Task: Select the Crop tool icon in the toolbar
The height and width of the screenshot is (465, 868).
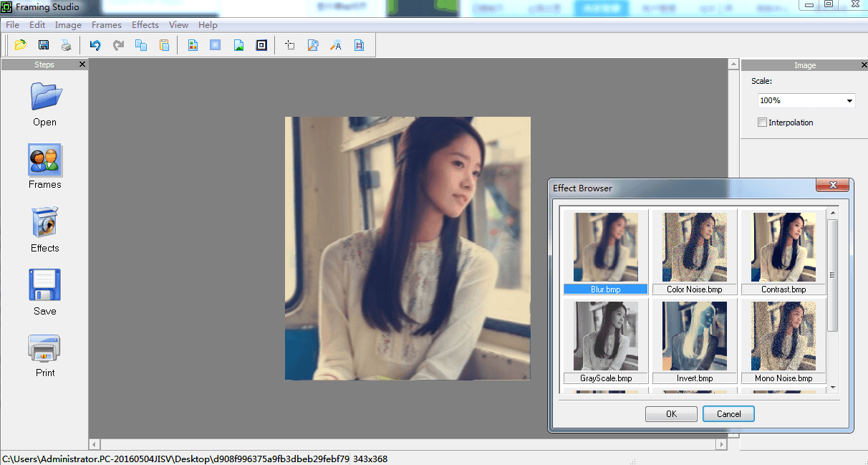Action: coord(290,44)
